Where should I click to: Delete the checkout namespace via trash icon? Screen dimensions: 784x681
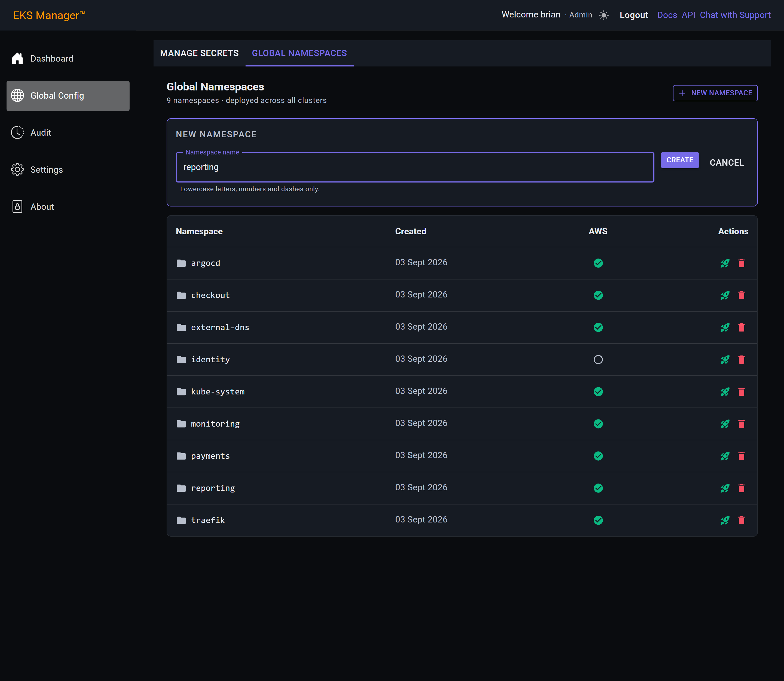pyautogui.click(x=741, y=295)
